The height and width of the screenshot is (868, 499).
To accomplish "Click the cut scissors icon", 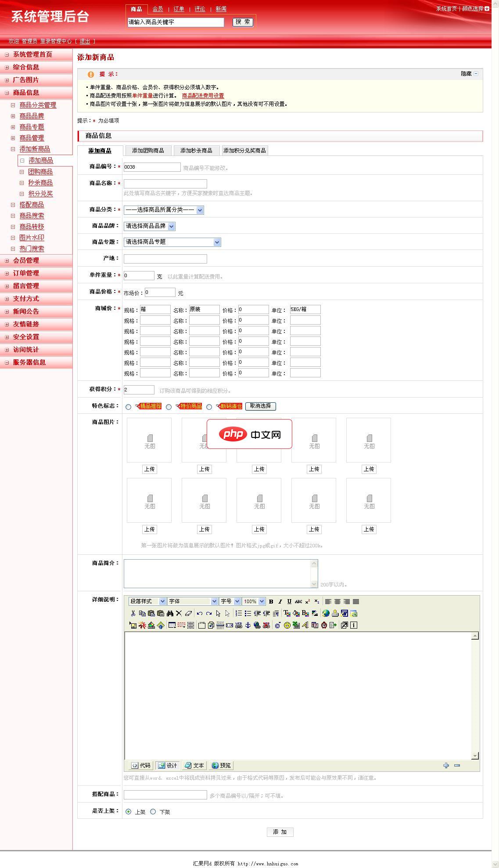I will (133, 613).
